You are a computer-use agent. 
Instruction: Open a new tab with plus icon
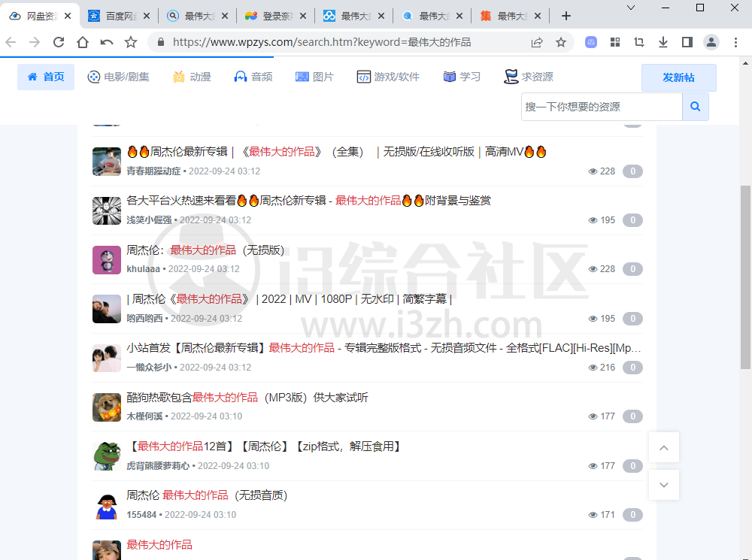(566, 16)
